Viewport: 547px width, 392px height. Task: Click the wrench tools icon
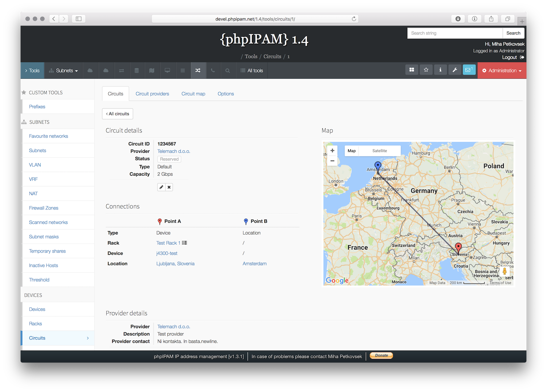click(455, 69)
